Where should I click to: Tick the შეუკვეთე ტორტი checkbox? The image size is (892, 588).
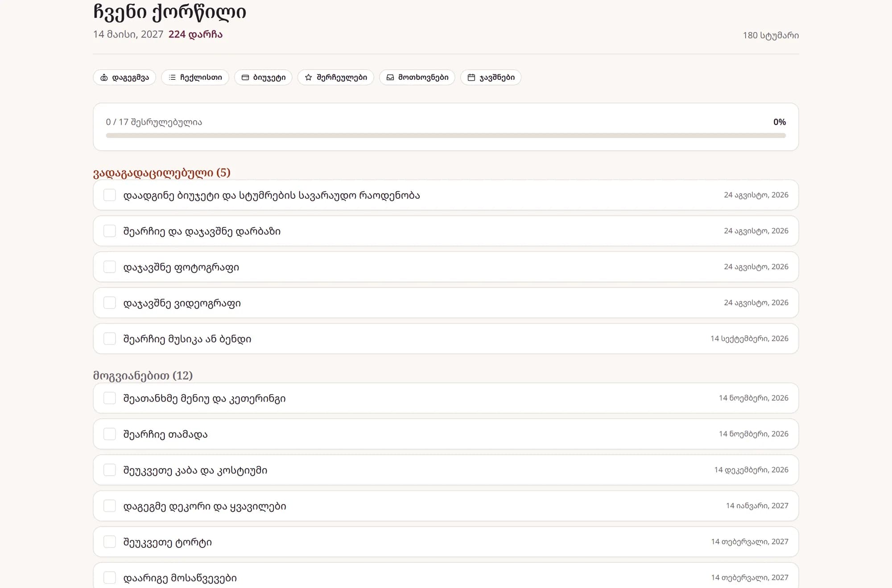click(110, 542)
